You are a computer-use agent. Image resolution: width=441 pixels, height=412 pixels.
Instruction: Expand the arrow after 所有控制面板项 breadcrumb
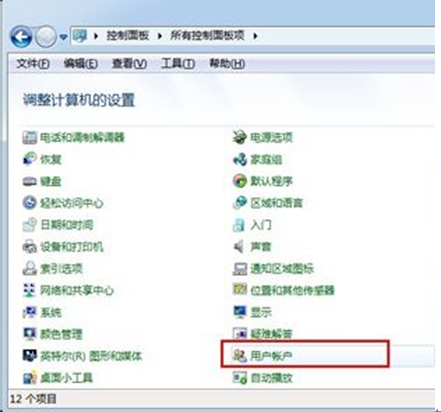click(x=255, y=36)
